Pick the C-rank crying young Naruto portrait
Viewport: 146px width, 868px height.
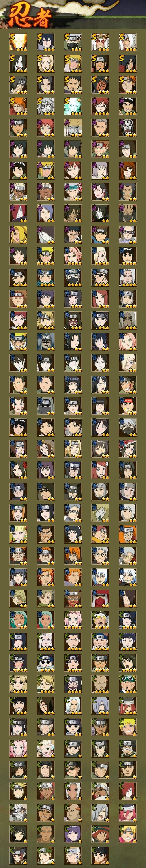click(100, 620)
